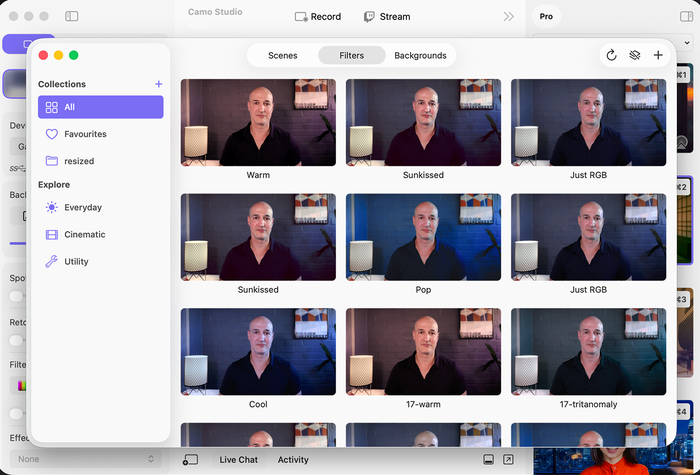Choose the Sunkissed filter above Cool
Screen dimensions: 700x475
[258, 237]
